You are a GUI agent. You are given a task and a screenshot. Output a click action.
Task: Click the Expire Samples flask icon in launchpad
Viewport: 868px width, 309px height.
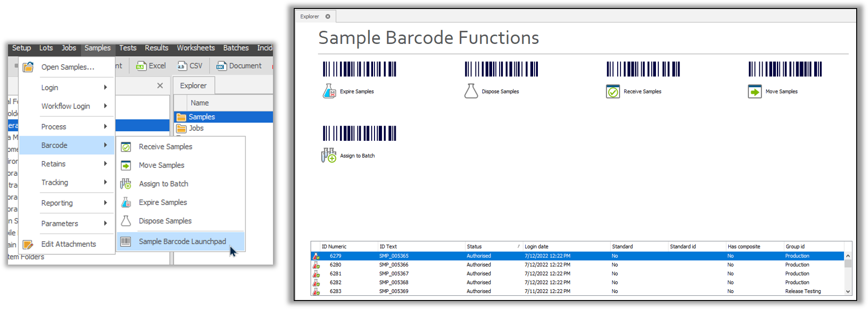[x=329, y=91]
